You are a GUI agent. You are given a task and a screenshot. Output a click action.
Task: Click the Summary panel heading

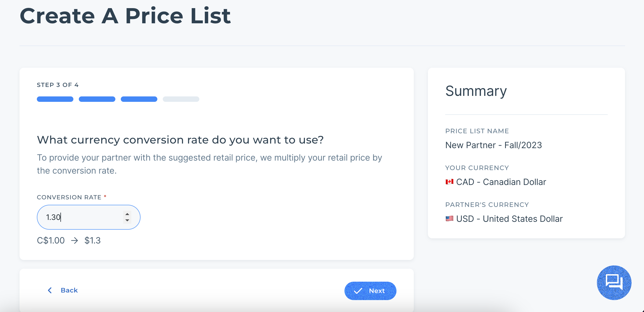pos(476,91)
